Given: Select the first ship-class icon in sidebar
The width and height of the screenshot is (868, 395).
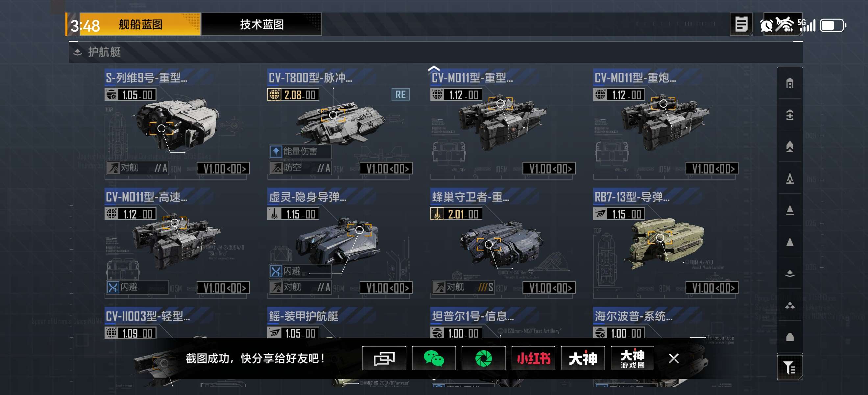Looking at the screenshot, I should coord(789,83).
